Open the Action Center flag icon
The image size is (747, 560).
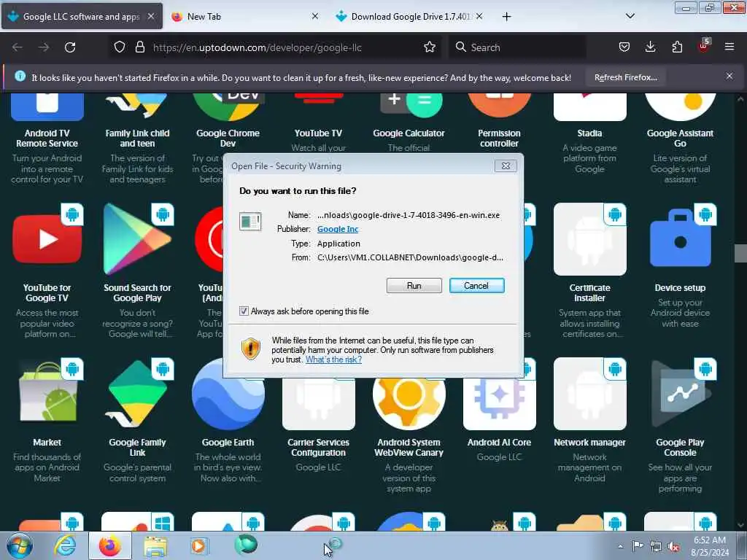point(638,546)
